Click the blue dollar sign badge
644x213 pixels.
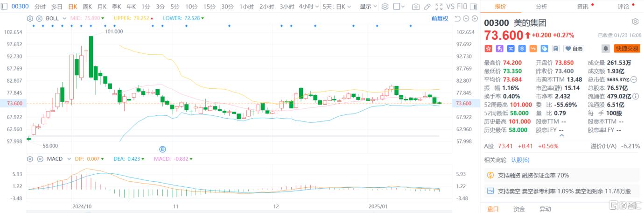pos(522,49)
